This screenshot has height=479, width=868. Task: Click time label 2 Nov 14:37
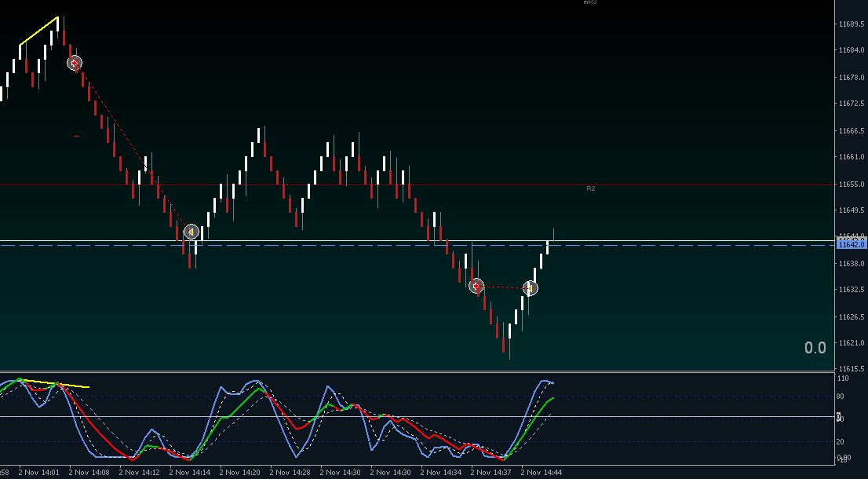tap(491, 473)
